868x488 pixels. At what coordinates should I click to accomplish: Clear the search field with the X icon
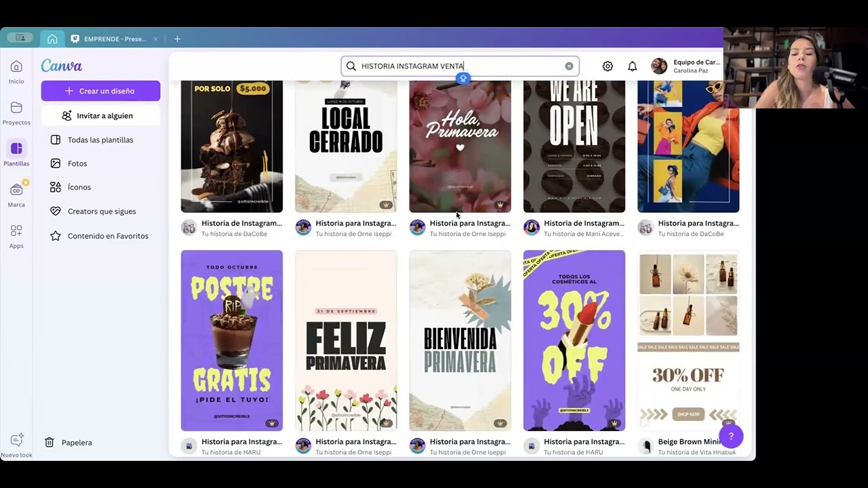tap(569, 66)
